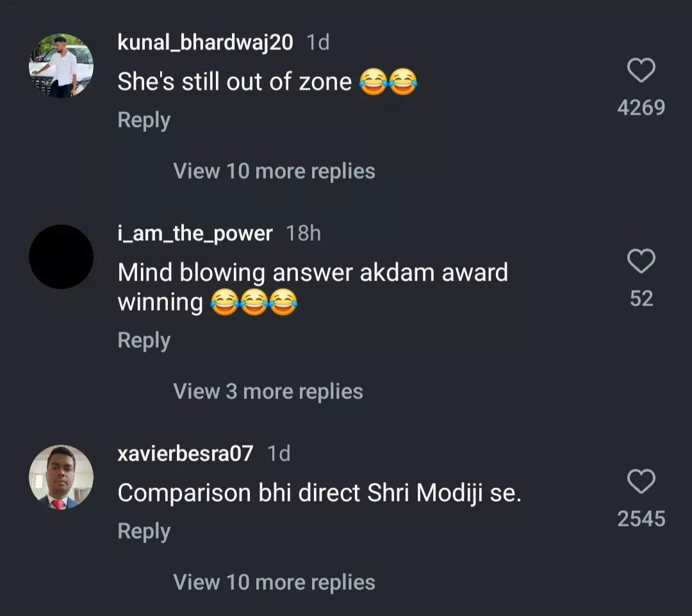Open kunal_bhardwaj20's profile picture
Image resolution: width=692 pixels, height=616 pixels.
tap(62, 66)
